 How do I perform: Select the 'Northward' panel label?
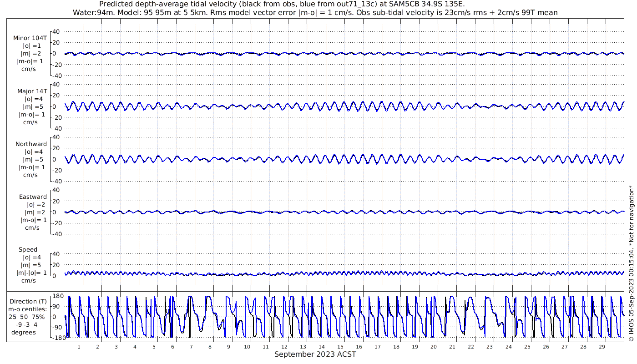(31, 144)
